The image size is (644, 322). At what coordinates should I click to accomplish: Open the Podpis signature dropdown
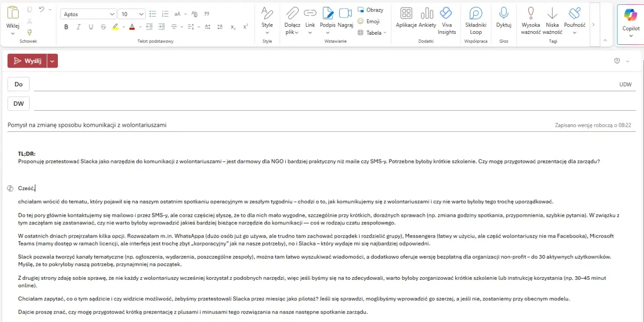click(328, 32)
